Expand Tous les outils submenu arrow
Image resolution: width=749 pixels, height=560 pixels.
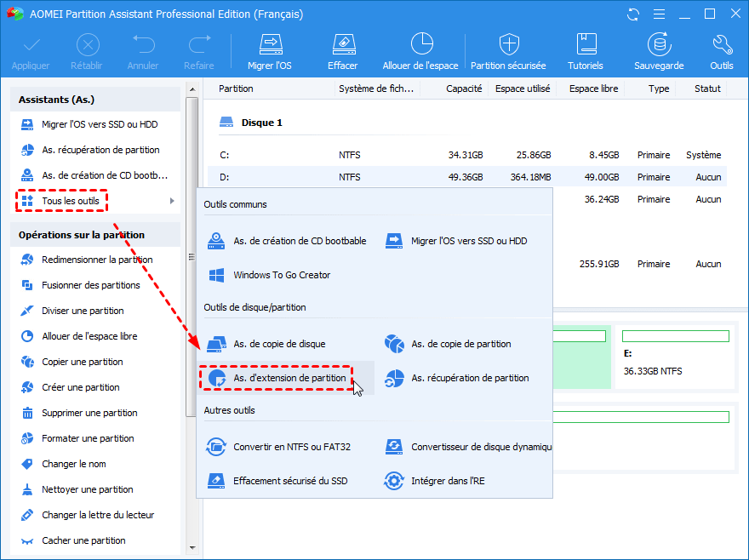(x=172, y=201)
